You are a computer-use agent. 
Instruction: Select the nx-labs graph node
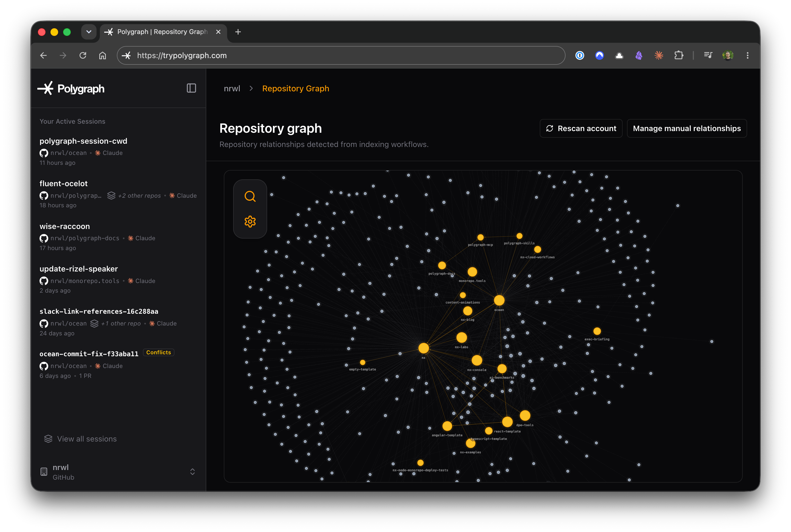462,338
